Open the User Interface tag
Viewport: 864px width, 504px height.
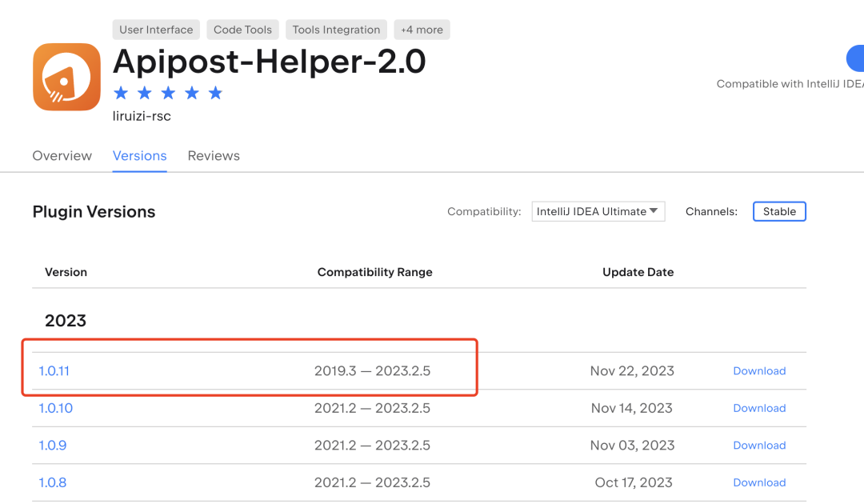click(156, 30)
